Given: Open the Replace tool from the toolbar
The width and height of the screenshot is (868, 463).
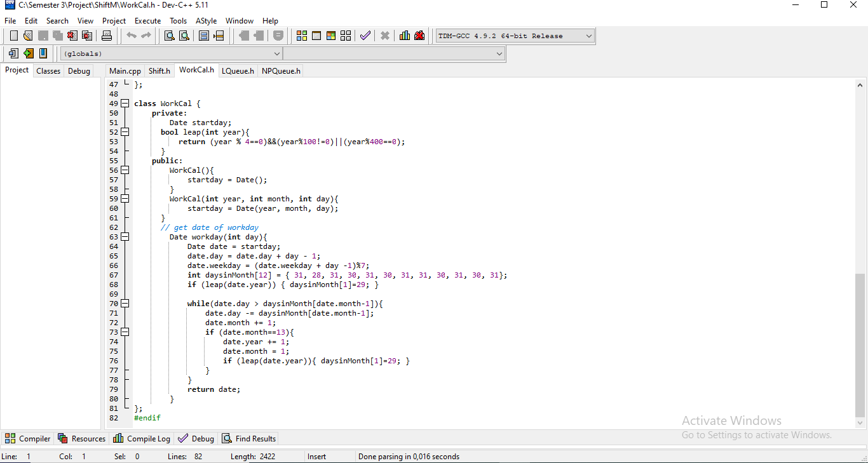Looking at the screenshot, I should pyautogui.click(x=184, y=36).
